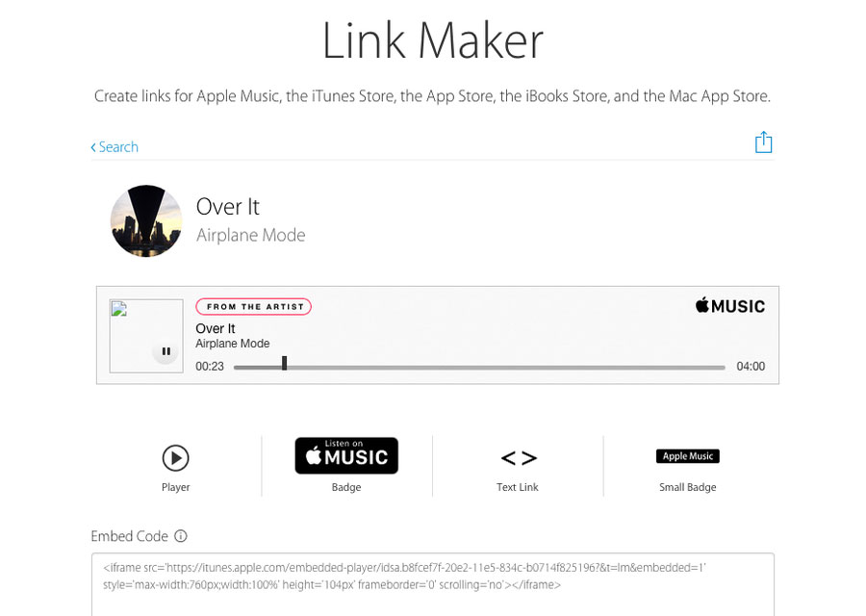Click the FROM THE ARTIST pill label
Screen dimensions: 866x616
click(253, 307)
